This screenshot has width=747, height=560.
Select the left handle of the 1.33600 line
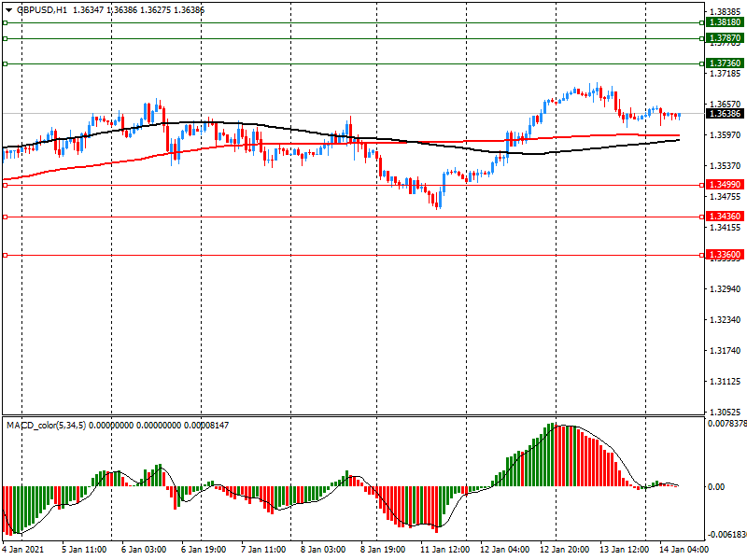pyautogui.click(x=5, y=255)
